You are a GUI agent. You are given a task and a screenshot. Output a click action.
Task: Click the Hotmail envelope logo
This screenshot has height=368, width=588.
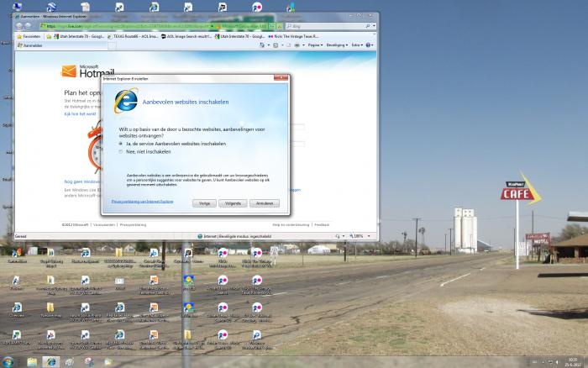tap(69, 71)
